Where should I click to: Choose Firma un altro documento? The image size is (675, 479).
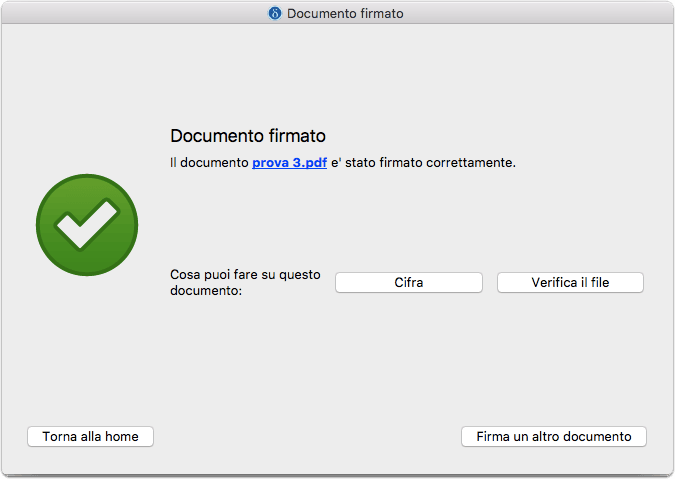point(554,436)
